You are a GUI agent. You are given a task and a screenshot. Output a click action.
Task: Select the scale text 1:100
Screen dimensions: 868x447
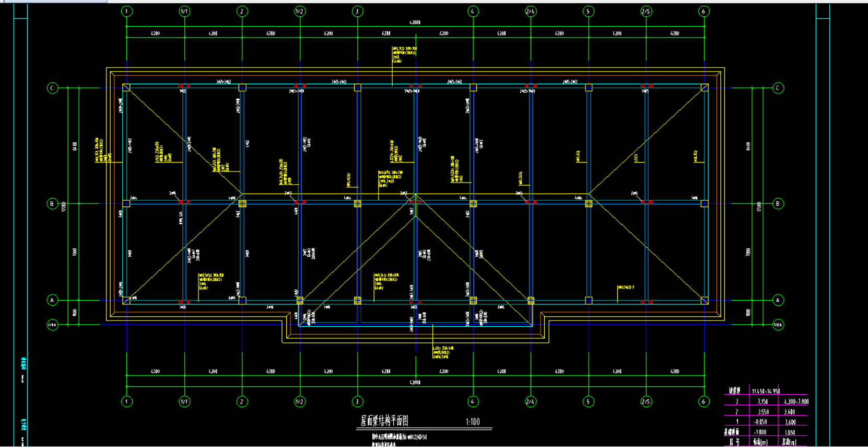click(473, 421)
